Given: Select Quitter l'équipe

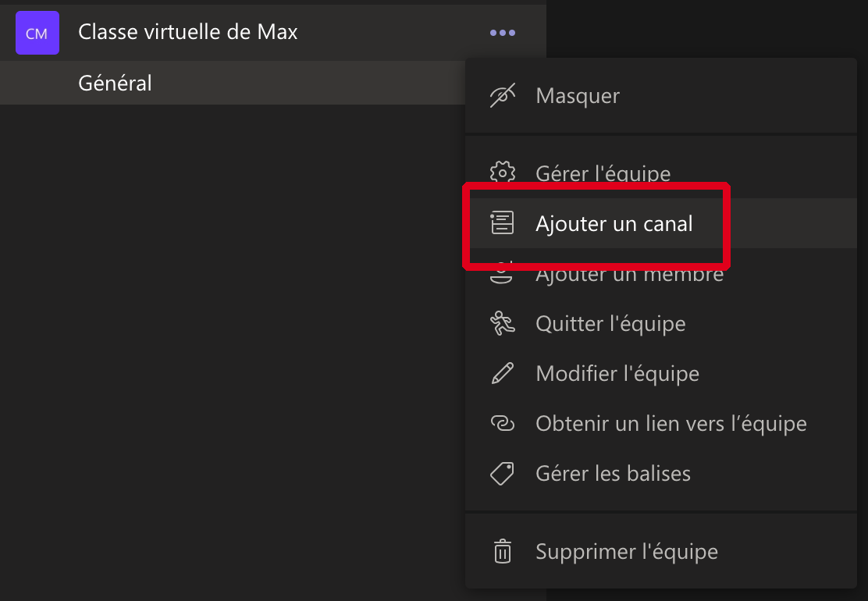Looking at the screenshot, I should [x=661, y=323].
